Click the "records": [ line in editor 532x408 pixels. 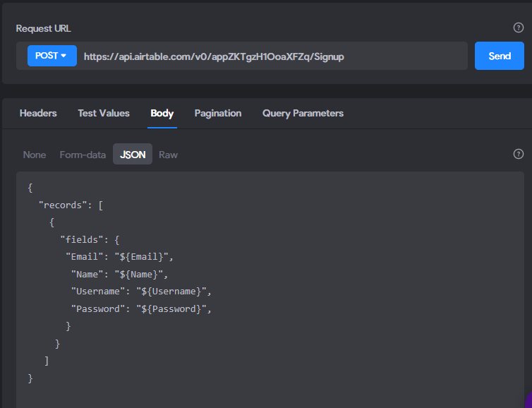(x=71, y=205)
